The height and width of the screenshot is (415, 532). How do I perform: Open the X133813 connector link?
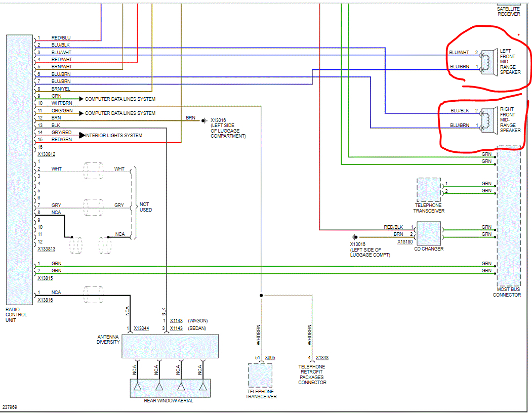click(47, 249)
